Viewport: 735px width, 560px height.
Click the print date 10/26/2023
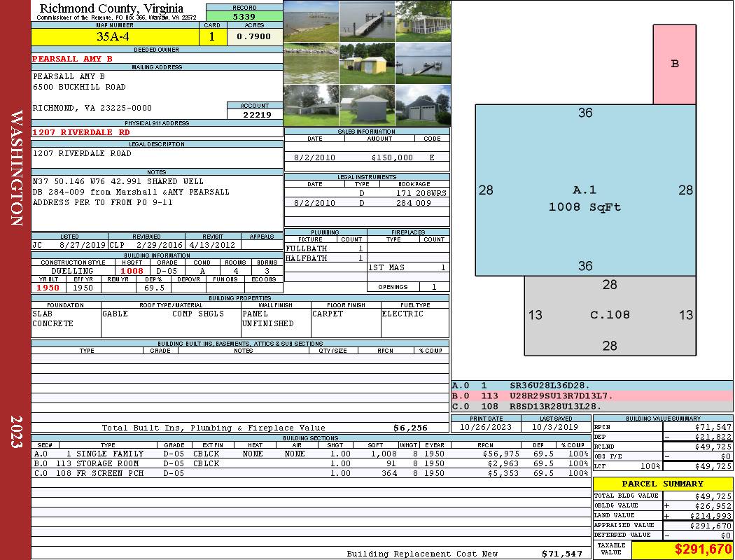[486, 427]
